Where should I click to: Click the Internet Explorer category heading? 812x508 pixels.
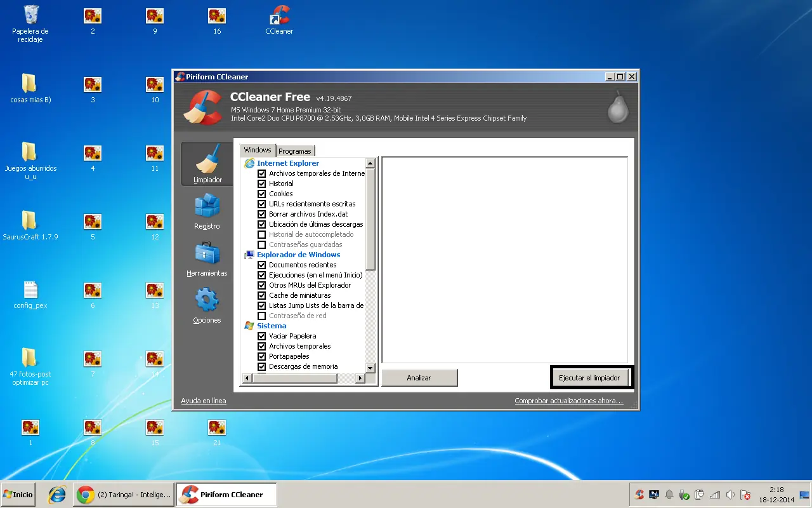(288, 163)
